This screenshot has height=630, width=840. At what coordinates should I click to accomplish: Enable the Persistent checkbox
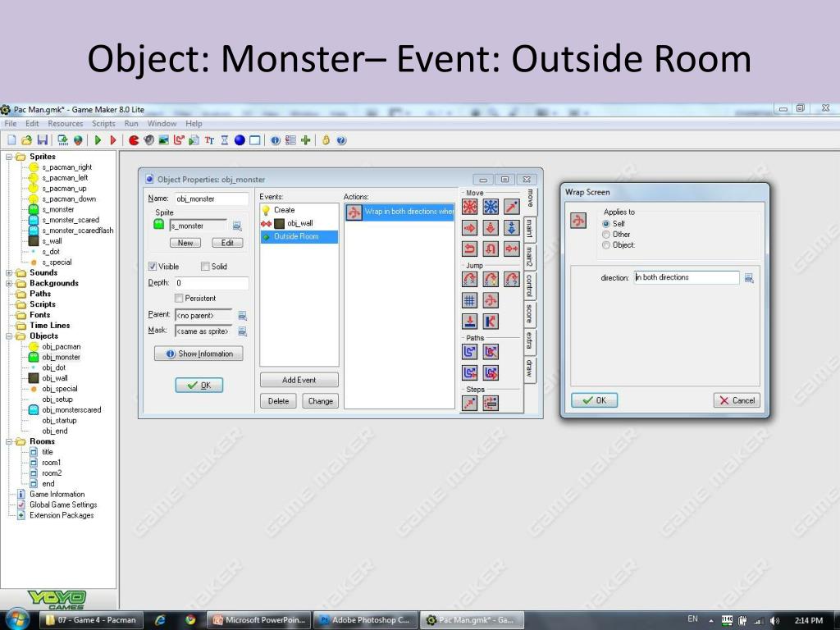click(x=179, y=299)
